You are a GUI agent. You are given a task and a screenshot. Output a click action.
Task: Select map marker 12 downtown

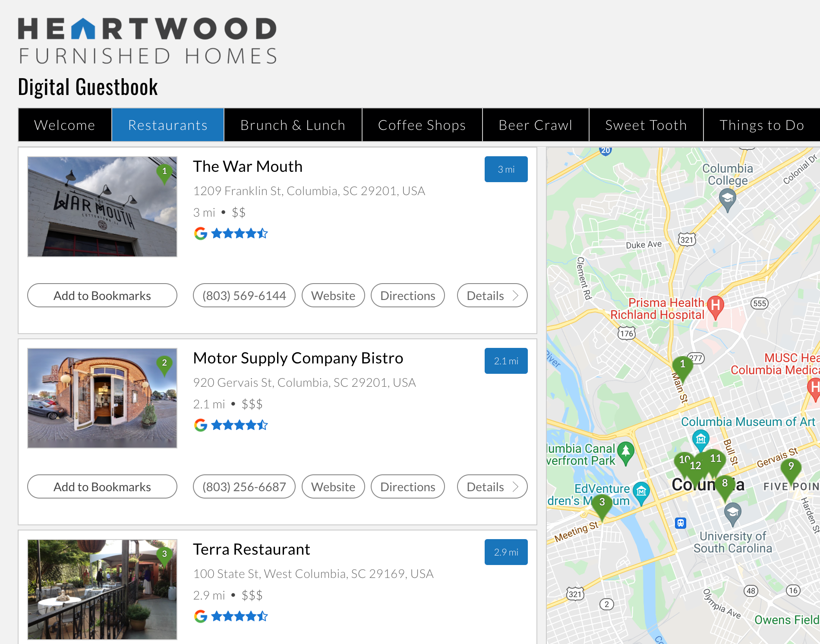click(x=695, y=469)
